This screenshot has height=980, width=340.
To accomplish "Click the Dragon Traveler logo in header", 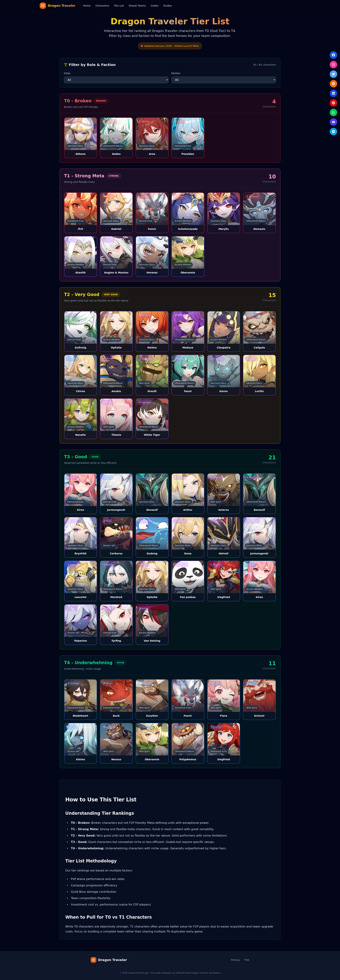I will pos(58,6).
